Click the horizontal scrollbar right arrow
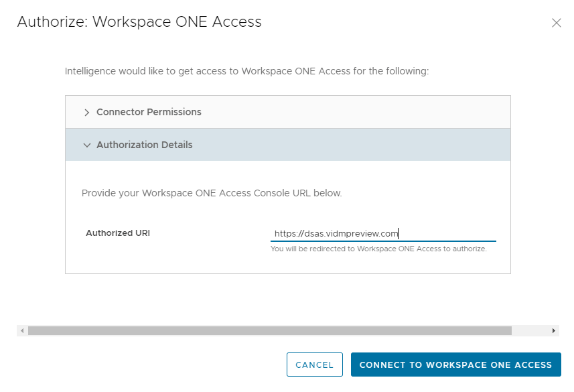 click(x=554, y=331)
